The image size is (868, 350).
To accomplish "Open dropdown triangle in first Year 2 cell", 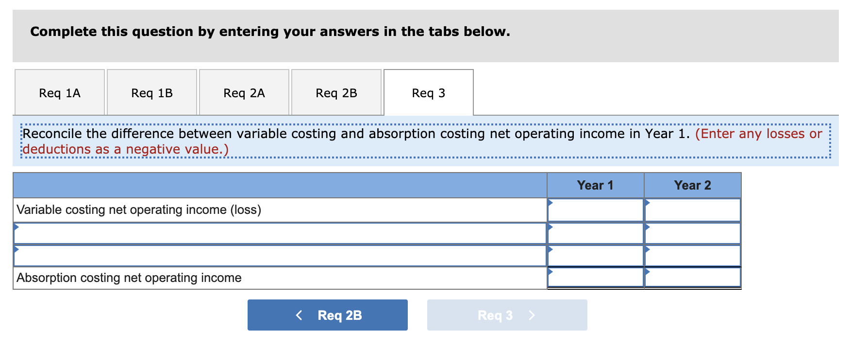I will pyautogui.click(x=647, y=202).
